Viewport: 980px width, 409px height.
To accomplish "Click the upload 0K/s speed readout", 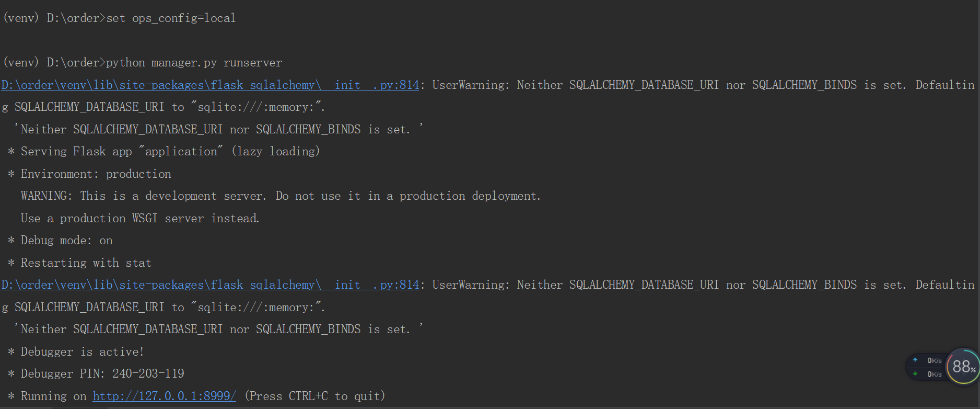I will [934, 360].
